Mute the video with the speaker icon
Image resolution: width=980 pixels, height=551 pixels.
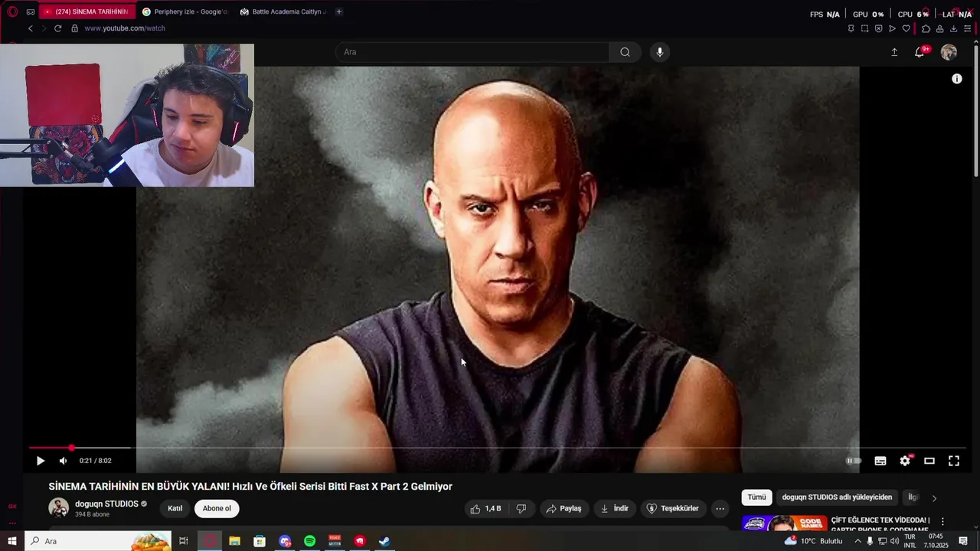tap(63, 461)
